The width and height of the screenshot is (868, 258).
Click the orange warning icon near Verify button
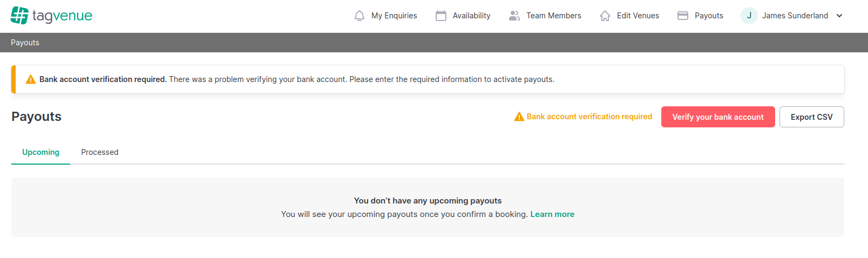[519, 117]
